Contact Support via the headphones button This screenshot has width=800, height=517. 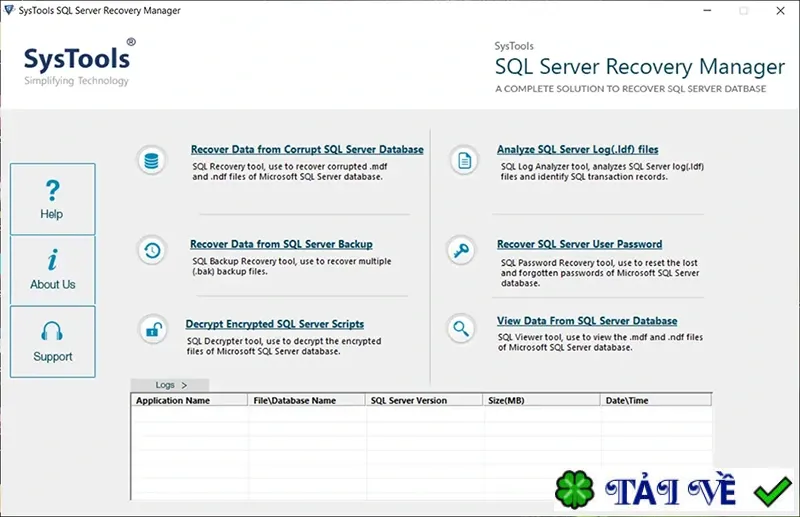coord(53,342)
